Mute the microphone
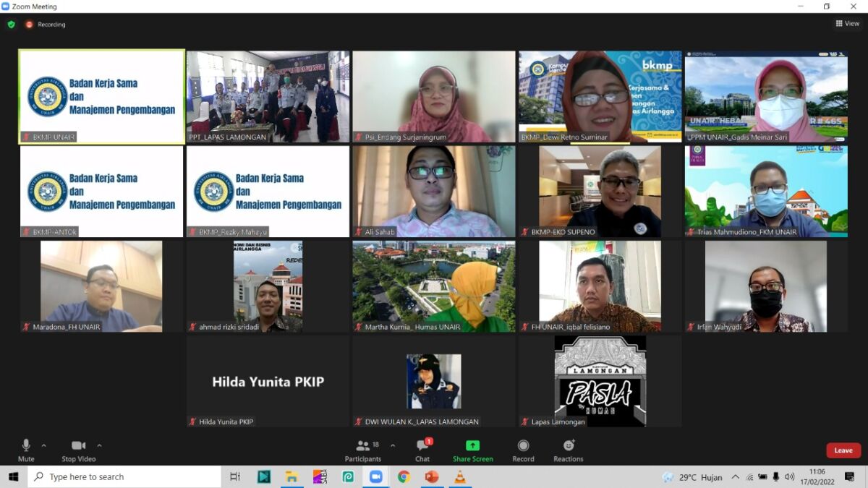The width and height of the screenshot is (868, 488). tap(26, 446)
